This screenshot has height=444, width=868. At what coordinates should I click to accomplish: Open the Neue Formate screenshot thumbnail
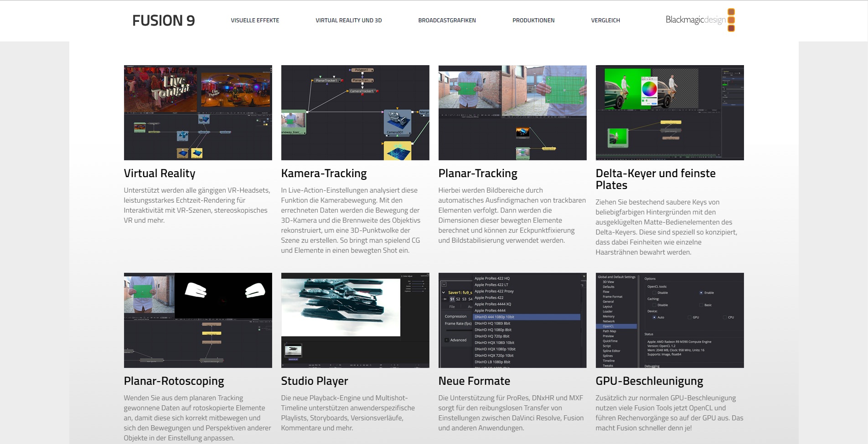click(x=512, y=320)
